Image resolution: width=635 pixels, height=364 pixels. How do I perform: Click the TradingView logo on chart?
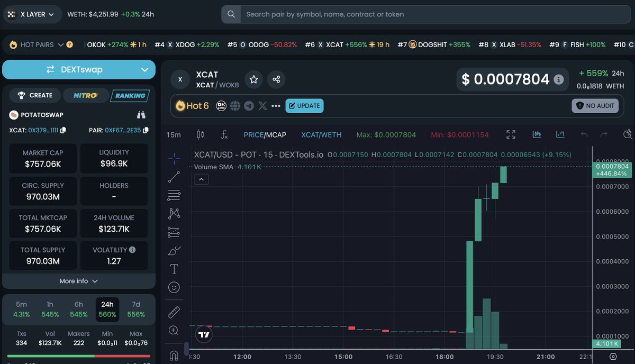203,334
